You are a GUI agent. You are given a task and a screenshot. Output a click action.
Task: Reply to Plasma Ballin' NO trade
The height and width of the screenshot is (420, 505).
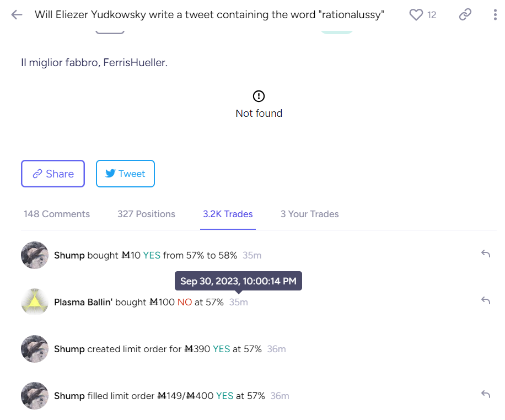tap(486, 300)
